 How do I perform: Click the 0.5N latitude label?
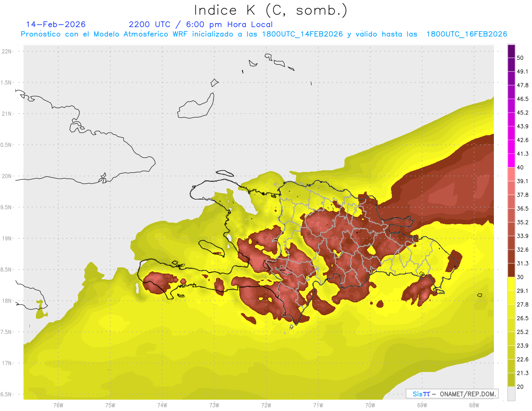(x=6, y=145)
